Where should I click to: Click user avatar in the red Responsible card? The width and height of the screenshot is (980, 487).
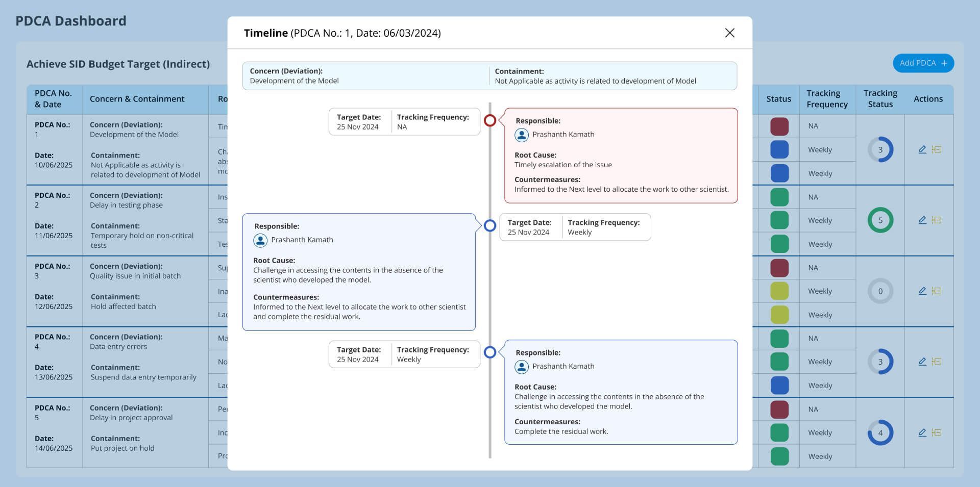pos(521,135)
